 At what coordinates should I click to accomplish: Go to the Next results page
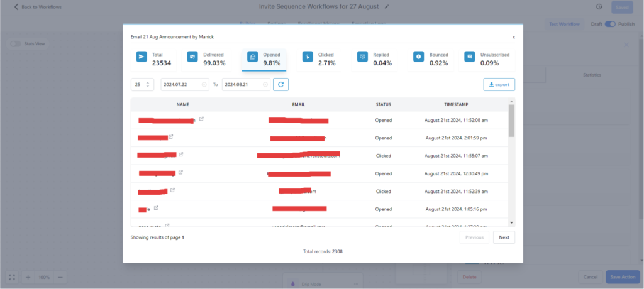pyautogui.click(x=504, y=237)
